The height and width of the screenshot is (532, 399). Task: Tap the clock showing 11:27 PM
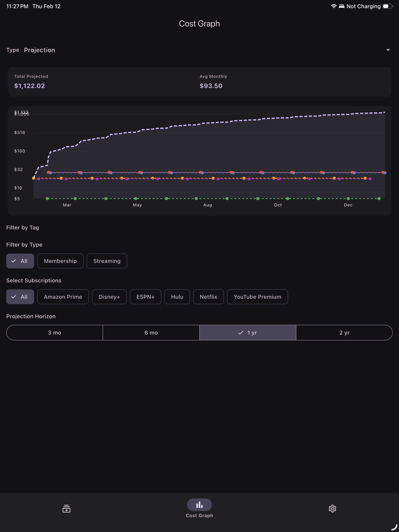click(x=17, y=6)
